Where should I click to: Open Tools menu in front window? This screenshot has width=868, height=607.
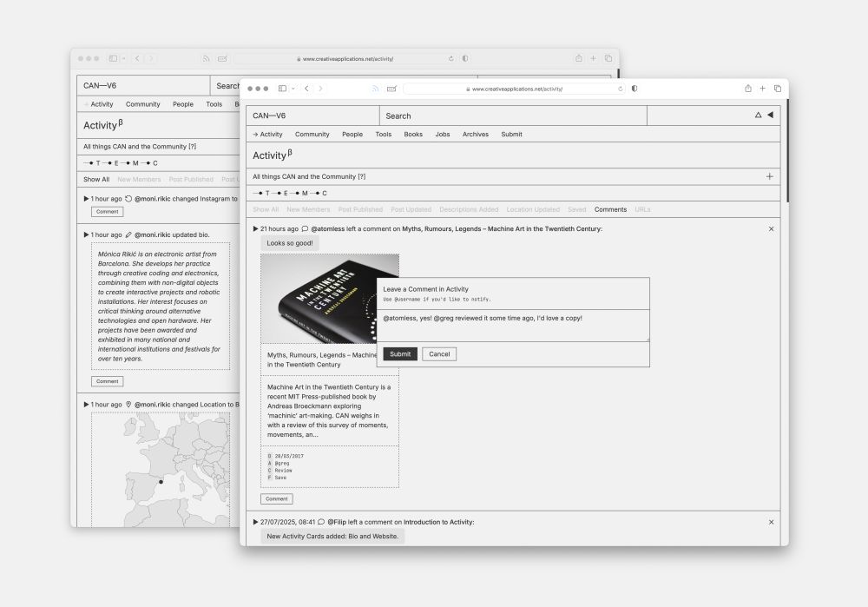click(383, 135)
